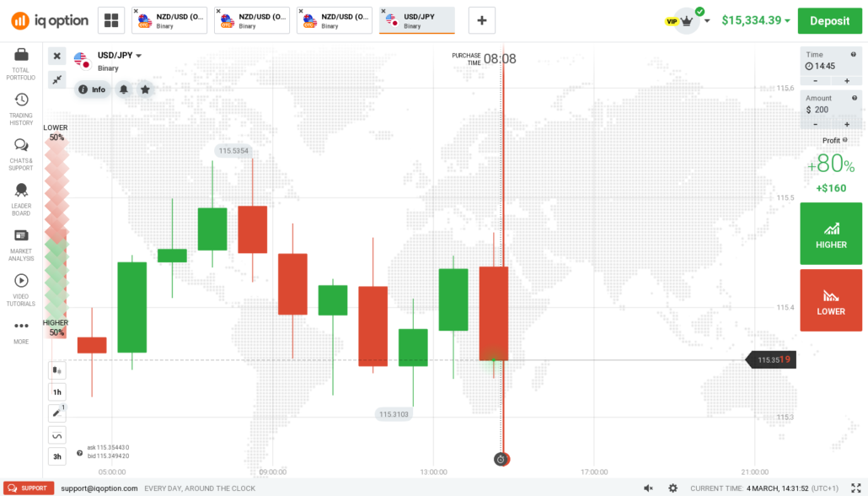The width and height of the screenshot is (868, 496).
Task: Increase trade Amount with plus button
Action: pyautogui.click(x=846, y=124)
